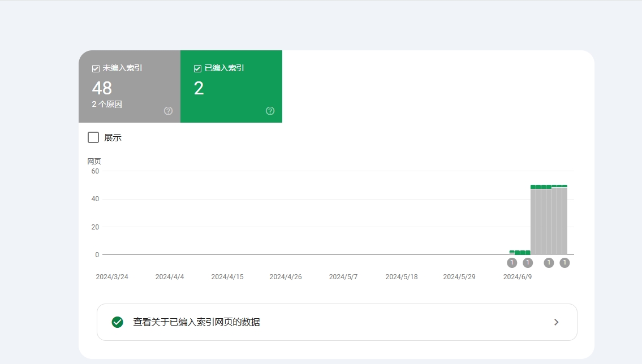
Task: Open the first (leftmost) annotation marker
Action: [x=512, y=263]
